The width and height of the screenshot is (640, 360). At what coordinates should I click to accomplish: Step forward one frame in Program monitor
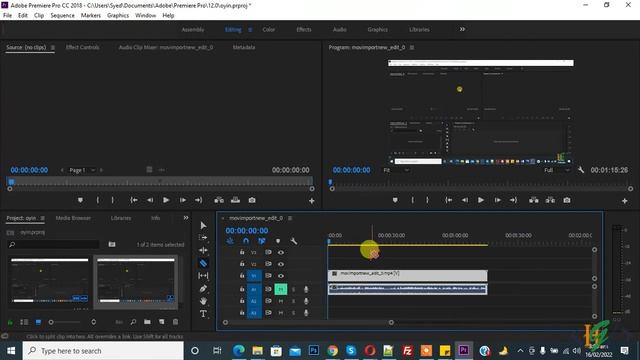click(498, 200)
